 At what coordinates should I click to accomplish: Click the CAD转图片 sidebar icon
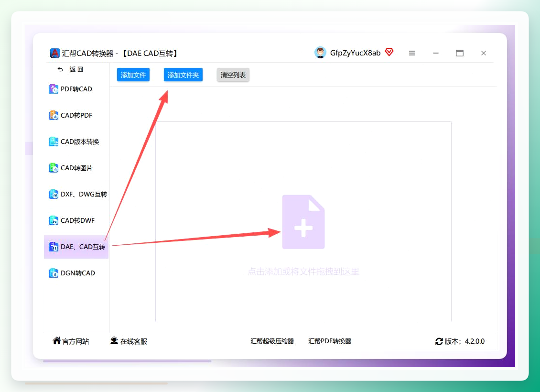pos(54,168)
